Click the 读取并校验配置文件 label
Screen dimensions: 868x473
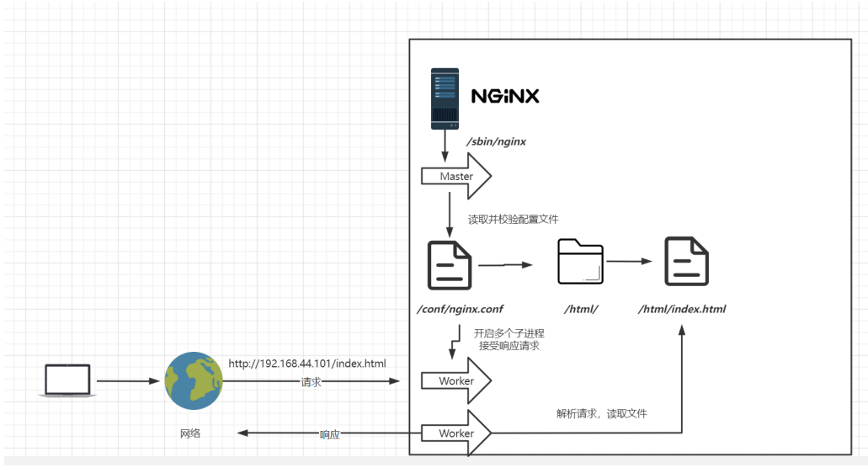(x=514, y=219)
